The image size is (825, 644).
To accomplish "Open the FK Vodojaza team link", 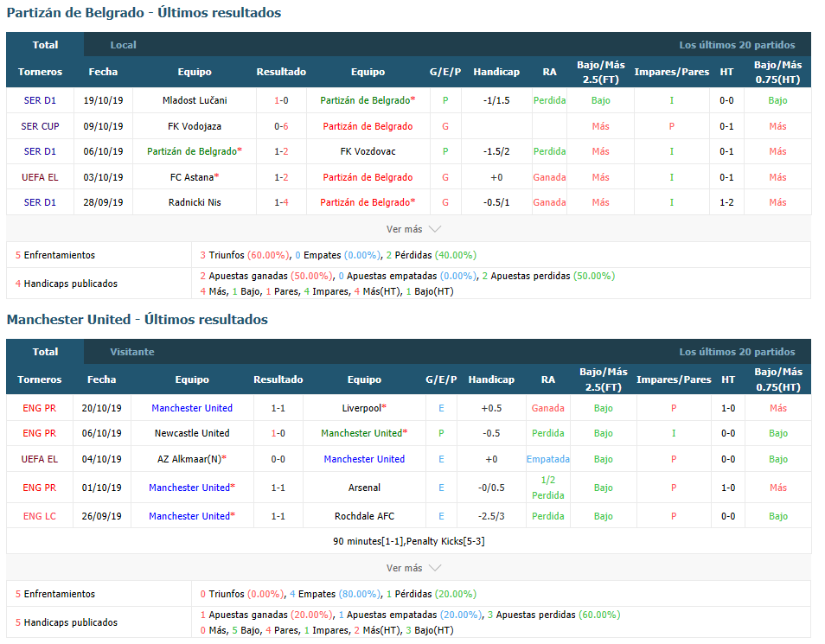I will pyautogui.click(x=195, y=126).
